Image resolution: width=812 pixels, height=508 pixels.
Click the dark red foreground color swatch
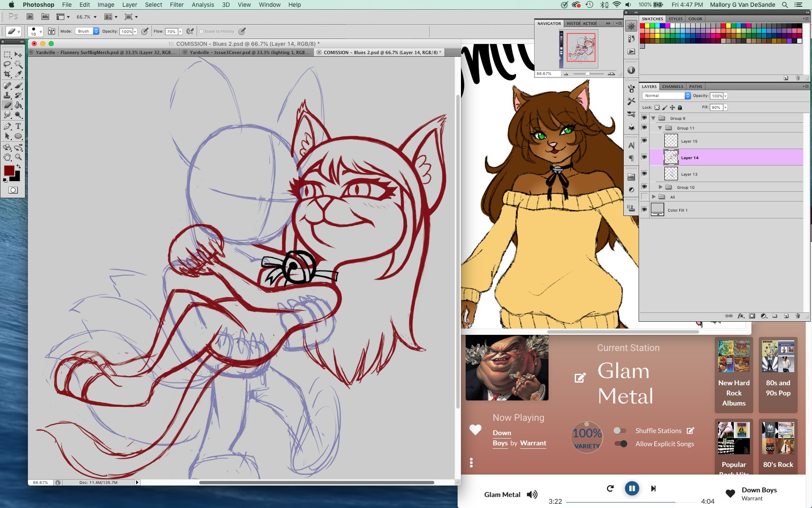click(x=9, y=171)
